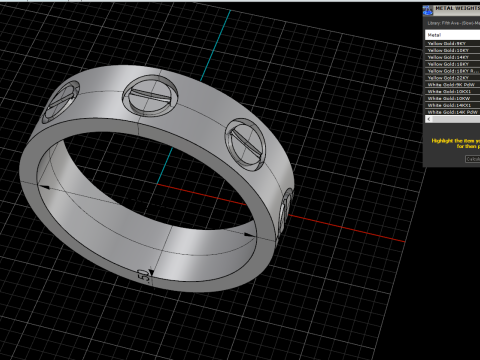Click the metal list's left scroll arrow
Screen dimensions: 480x360
click(x=429, y=119)
